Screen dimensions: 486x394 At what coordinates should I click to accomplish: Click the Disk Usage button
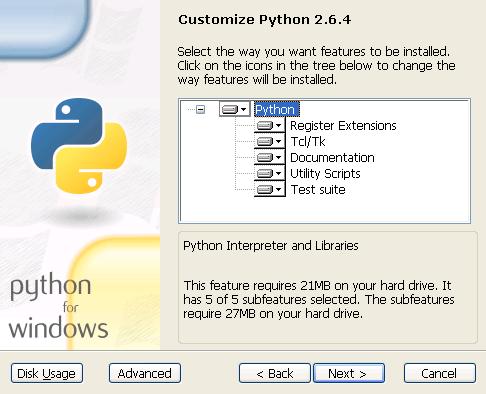click(47, 373)
